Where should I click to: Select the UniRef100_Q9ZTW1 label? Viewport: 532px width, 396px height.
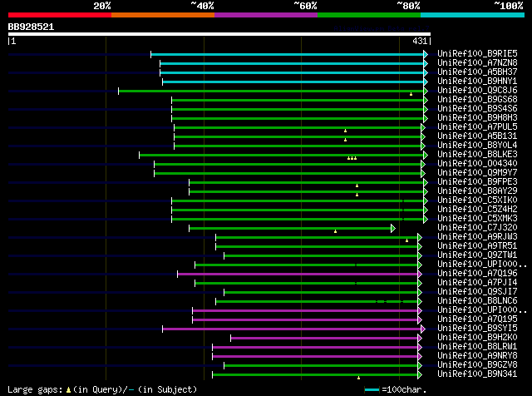coord(477,255)
